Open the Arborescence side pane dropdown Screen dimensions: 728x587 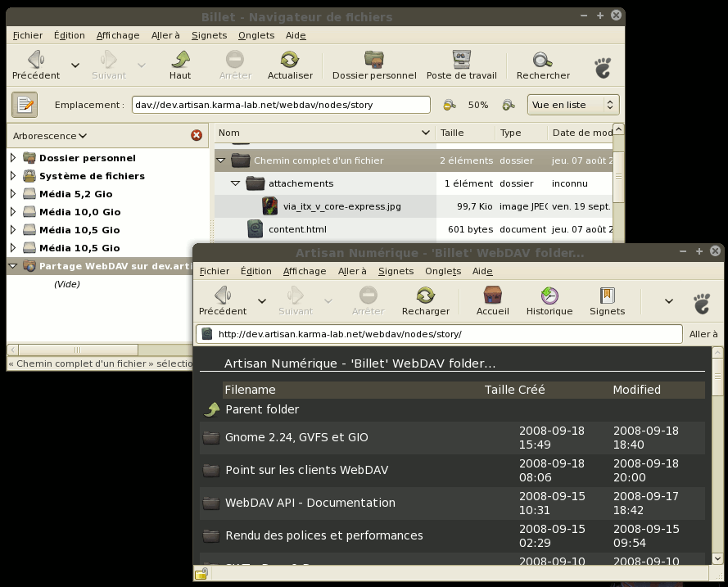[x=50, y=136]
